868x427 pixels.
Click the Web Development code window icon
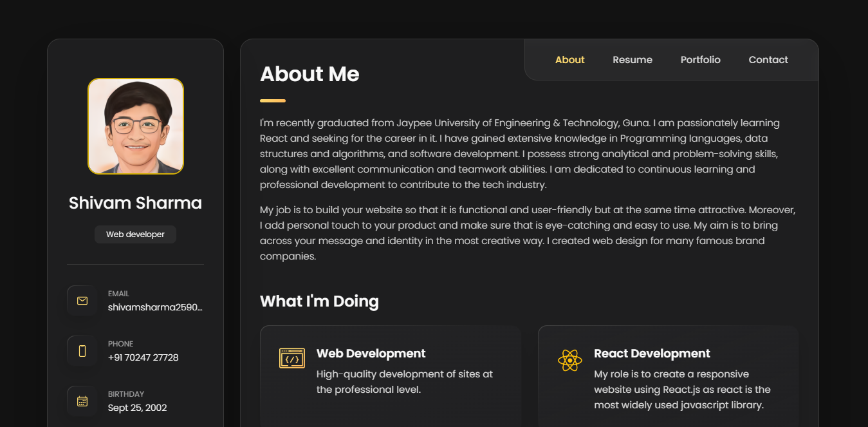pos(292,358)
